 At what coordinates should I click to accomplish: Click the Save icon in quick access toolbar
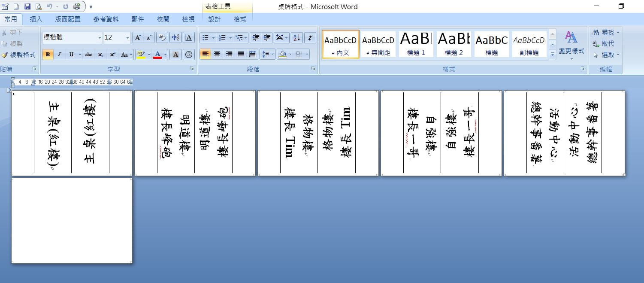(x=27, y=6)
